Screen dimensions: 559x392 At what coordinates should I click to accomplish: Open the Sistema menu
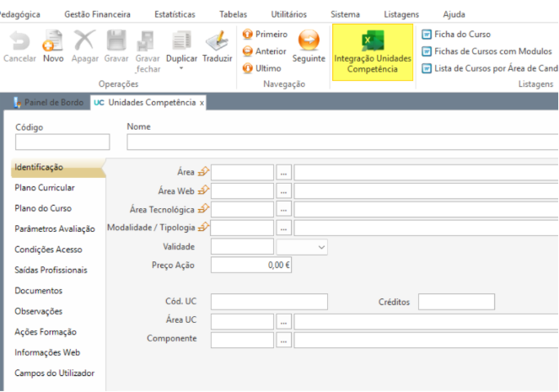pyautogui.click(x=345, y=14)
